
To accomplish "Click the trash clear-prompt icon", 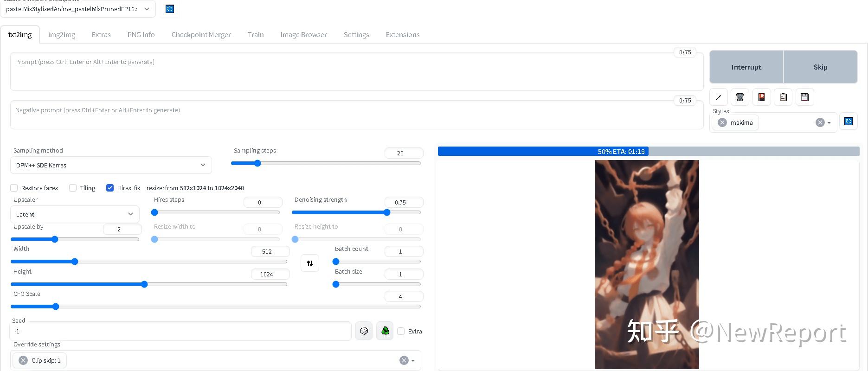I will point(740,97).
